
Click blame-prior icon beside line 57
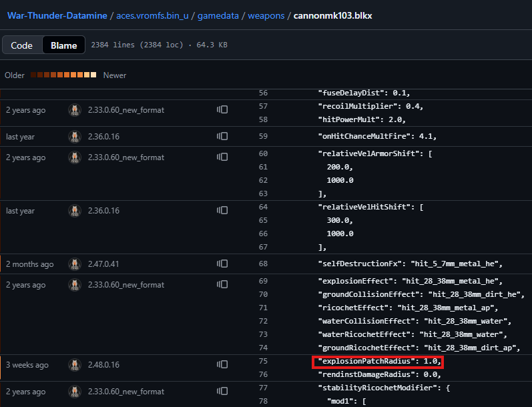pos(222,109)
